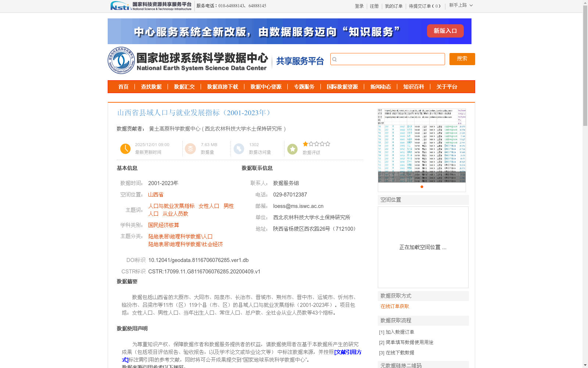
Task: Click the 山西省 spatial location link
Action: pyautogui.click(x=156, y=195)
